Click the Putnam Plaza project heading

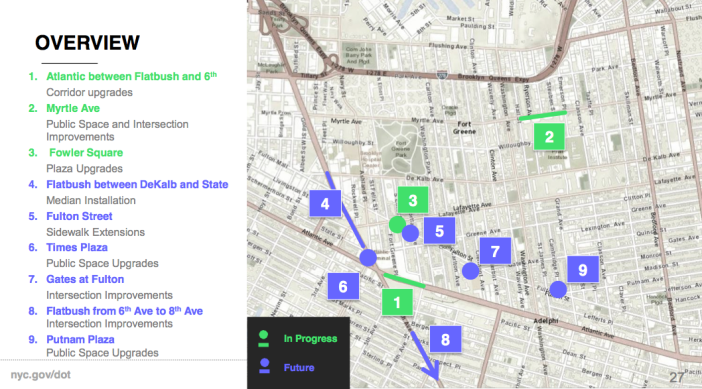pyautogui.click(x=80, y=339)
